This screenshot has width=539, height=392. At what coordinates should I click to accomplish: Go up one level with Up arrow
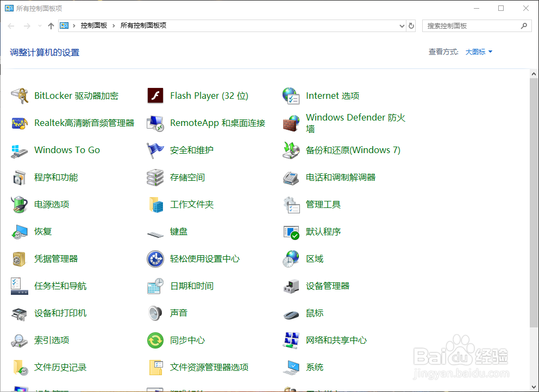(51, 26)
